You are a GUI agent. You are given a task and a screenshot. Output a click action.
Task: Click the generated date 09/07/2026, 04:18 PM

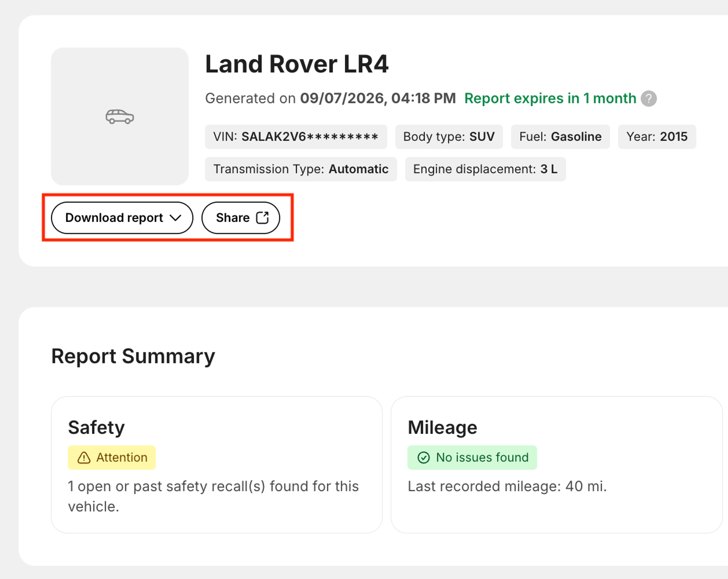[378, 98]
